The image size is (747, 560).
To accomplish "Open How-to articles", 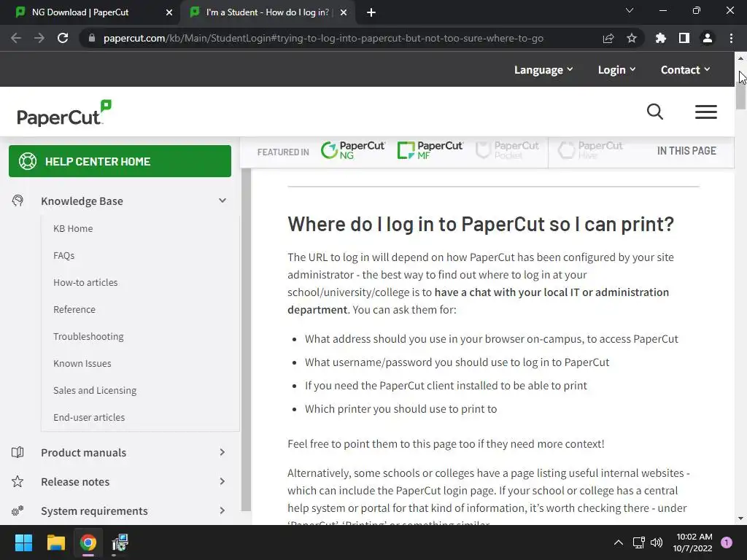I will pos(85,282).
